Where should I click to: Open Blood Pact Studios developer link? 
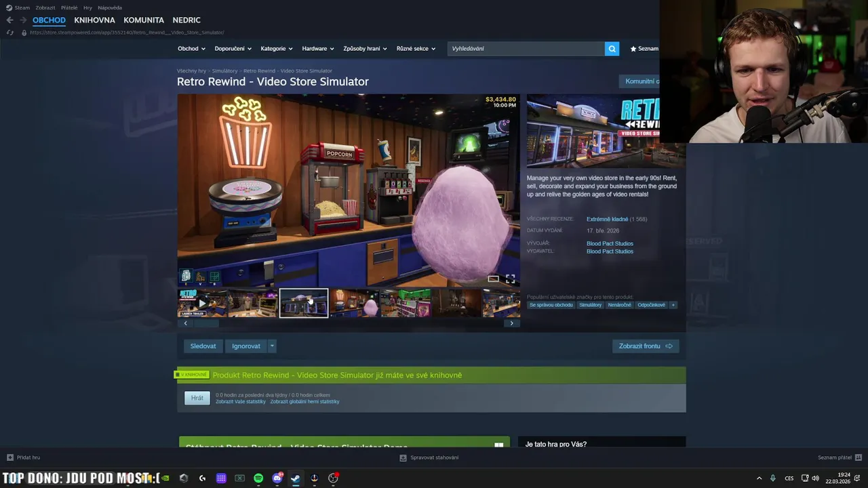coord(610,243)
